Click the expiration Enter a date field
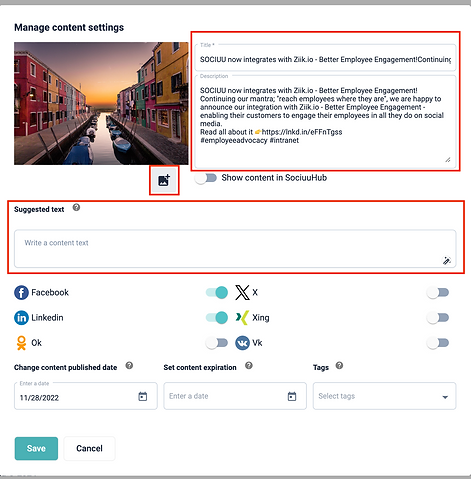Screen dimensions: 471x479 (235, 396)
